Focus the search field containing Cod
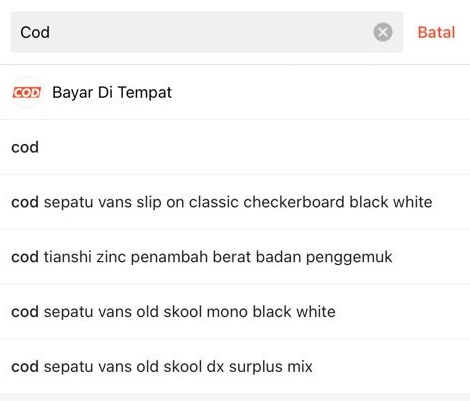This screenshot has height=401, width=470. [x=207, y=32]
